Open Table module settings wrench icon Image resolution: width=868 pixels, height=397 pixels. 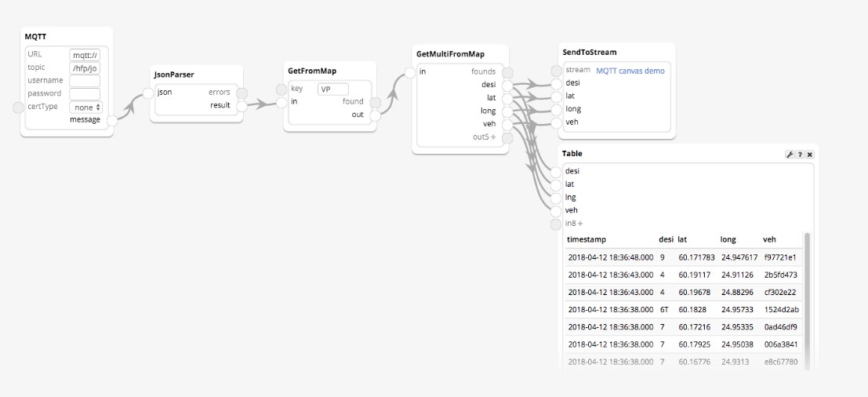click(x=790, y=155)
